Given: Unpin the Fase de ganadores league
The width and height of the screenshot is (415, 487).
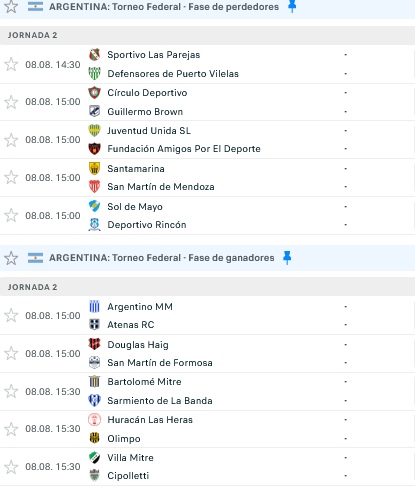Looking at the screenshot, I should tap(287, 258).
